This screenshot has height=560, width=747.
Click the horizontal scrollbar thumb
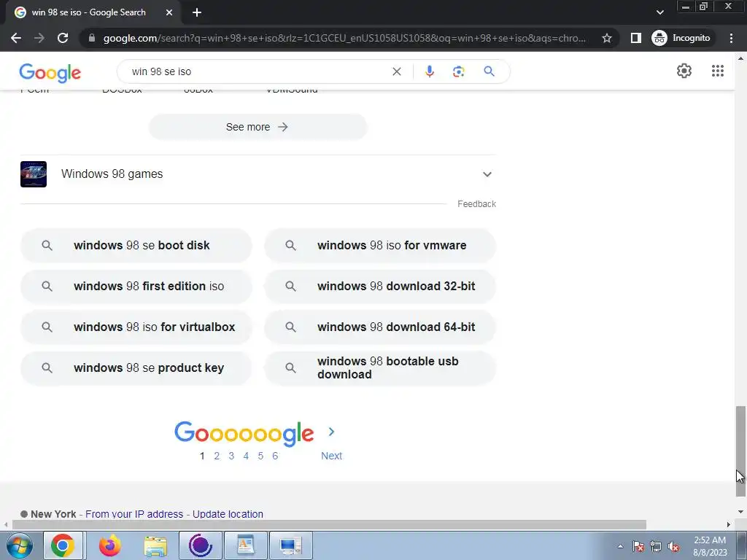click(x=329, y=525)
